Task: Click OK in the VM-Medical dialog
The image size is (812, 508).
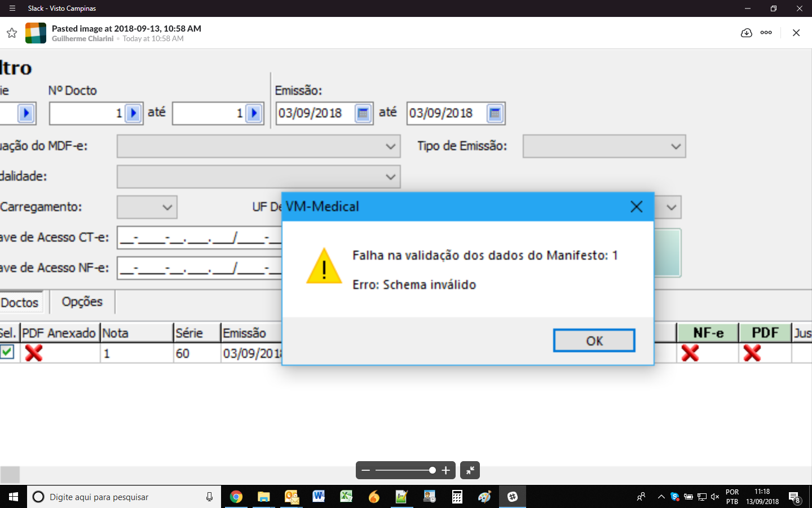Action: click(x=594, y=340)
